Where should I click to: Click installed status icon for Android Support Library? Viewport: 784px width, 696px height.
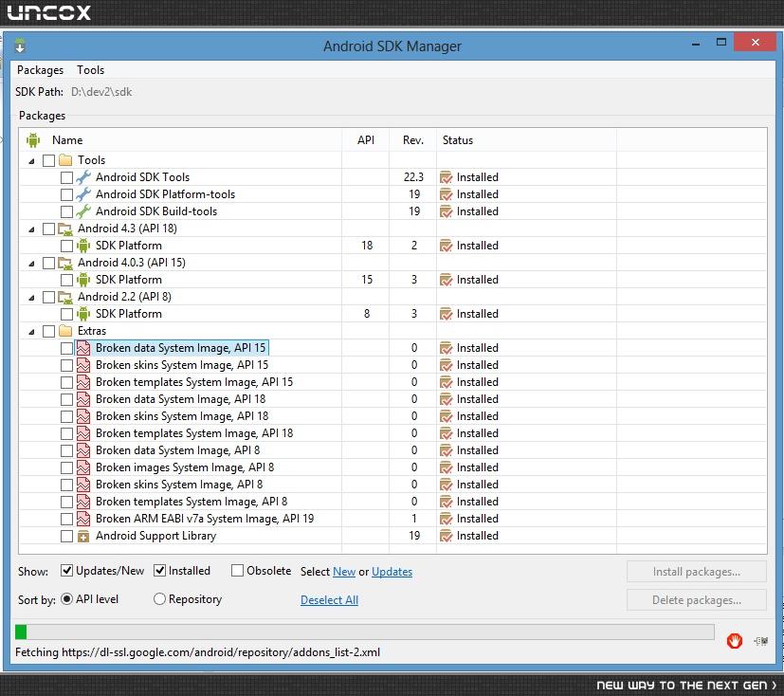[446, 536]
